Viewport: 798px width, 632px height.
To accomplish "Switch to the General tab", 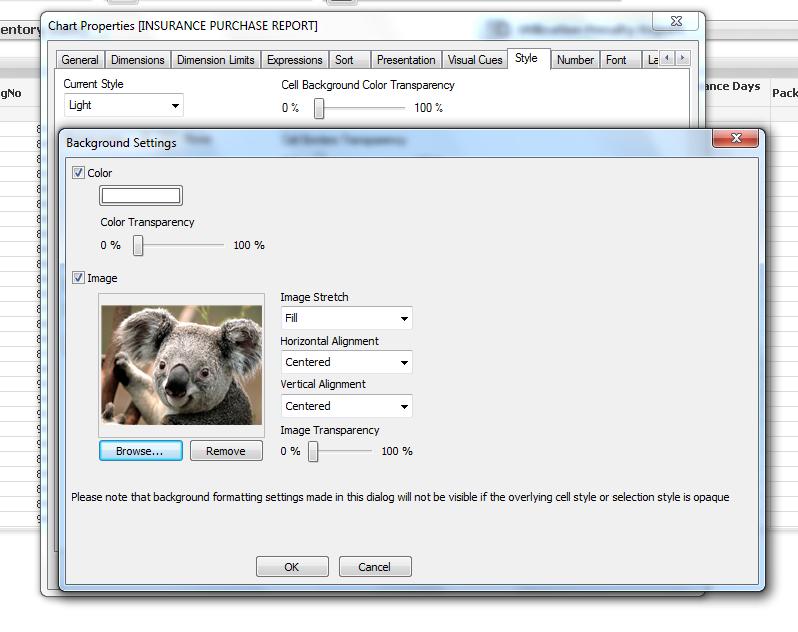I will point(80,60).
